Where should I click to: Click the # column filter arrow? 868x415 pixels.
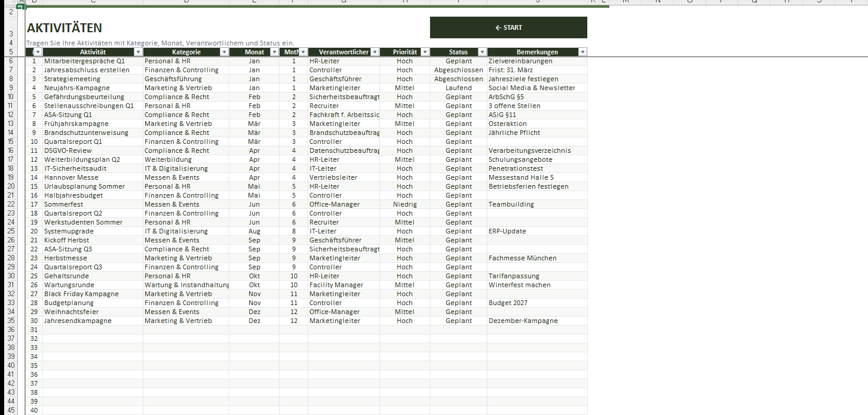click(38, 53)
